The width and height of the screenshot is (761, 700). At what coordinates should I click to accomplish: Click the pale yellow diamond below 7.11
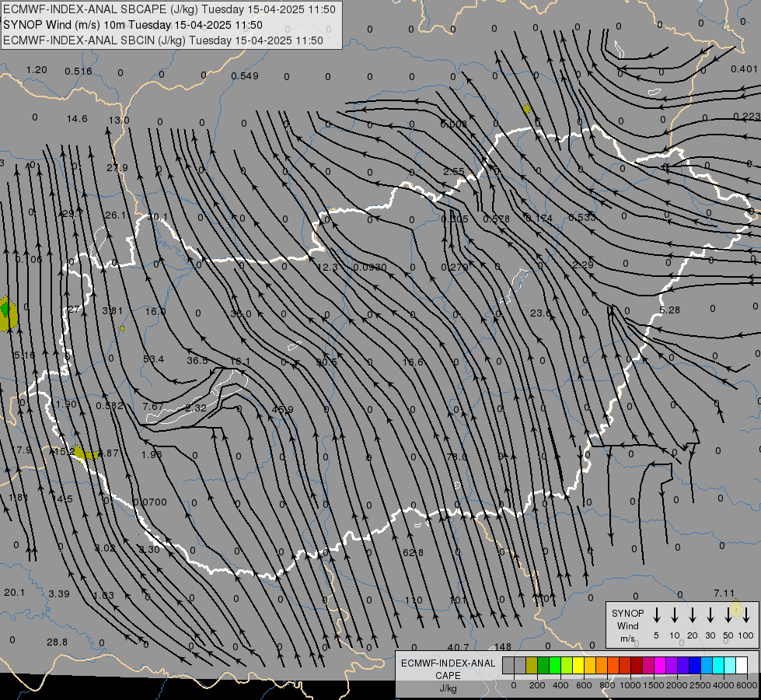(736, 609)
